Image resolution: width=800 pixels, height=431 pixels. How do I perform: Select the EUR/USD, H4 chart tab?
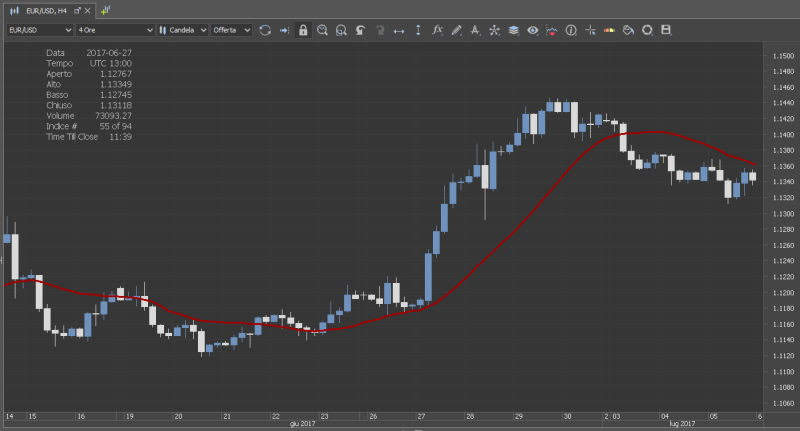click(45, 9)
